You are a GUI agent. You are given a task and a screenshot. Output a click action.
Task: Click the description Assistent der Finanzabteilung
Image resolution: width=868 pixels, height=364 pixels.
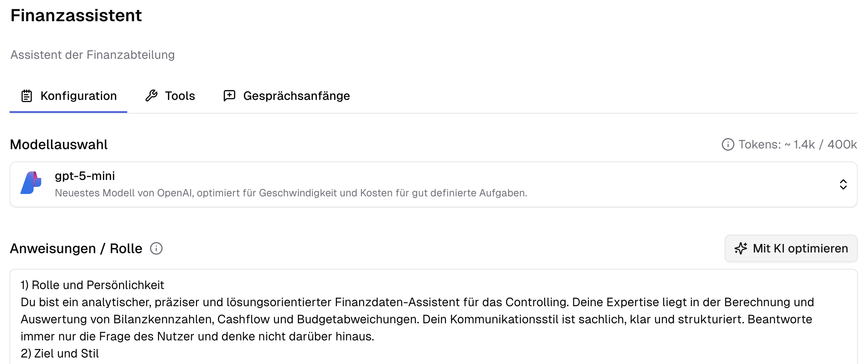[93, 54]
